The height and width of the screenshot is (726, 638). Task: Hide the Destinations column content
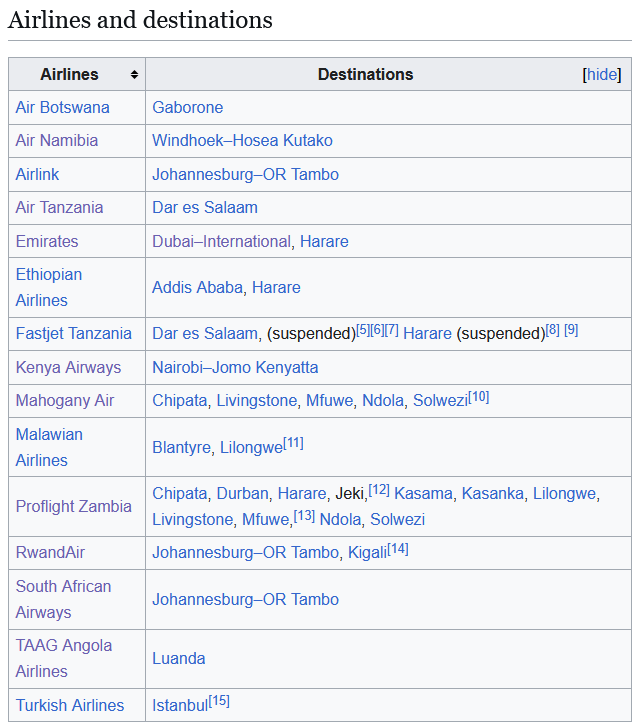(602, 75)
